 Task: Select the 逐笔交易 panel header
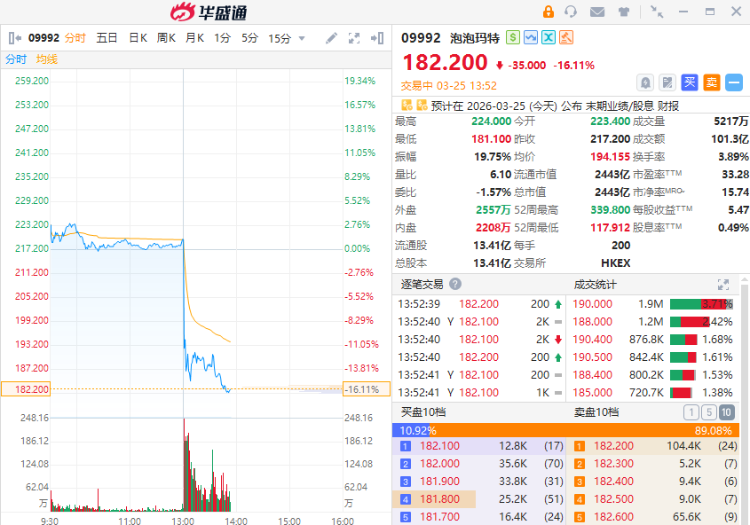coord(421,284)
